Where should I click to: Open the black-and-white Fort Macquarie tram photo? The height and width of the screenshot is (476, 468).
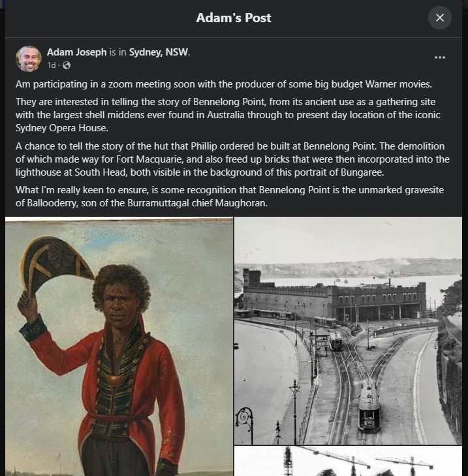[348, 330]
